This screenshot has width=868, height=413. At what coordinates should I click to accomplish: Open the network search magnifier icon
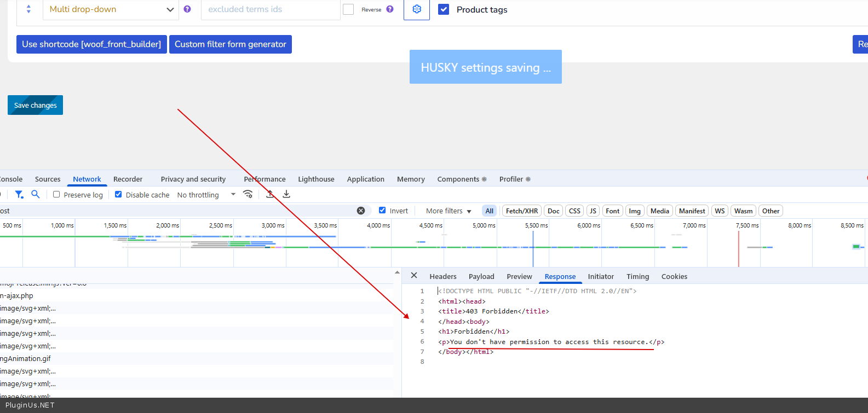point(36,194)
